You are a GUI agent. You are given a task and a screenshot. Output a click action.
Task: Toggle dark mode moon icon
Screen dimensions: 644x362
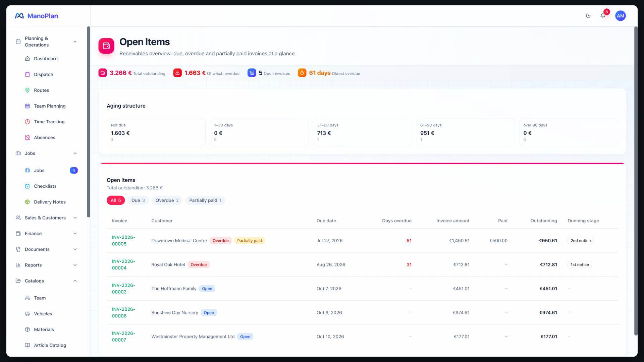tap(588, 16)
